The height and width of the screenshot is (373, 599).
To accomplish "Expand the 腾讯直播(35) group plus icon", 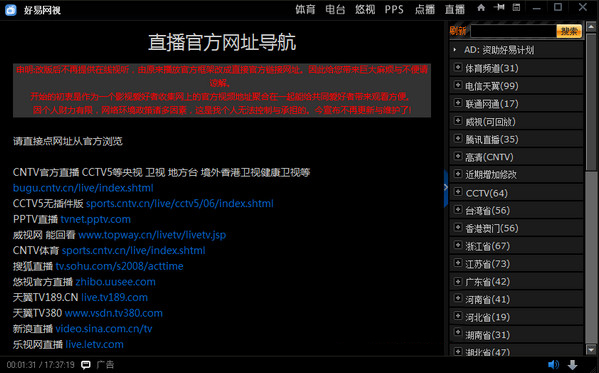I will click(x=458, y=138).
